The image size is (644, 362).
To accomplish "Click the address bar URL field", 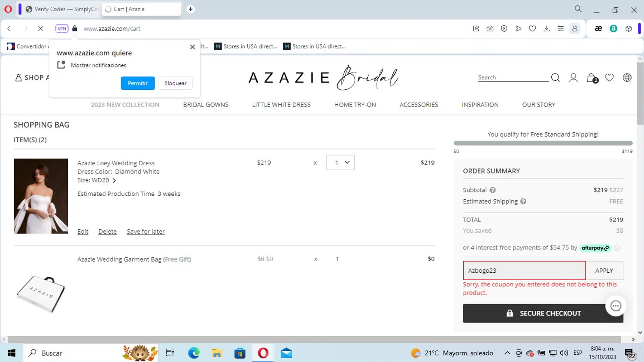I will coord(275,29).
